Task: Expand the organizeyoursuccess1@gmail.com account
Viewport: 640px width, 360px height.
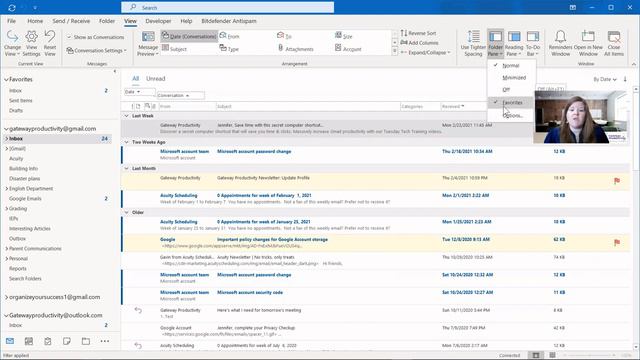Action: point(6,297)
